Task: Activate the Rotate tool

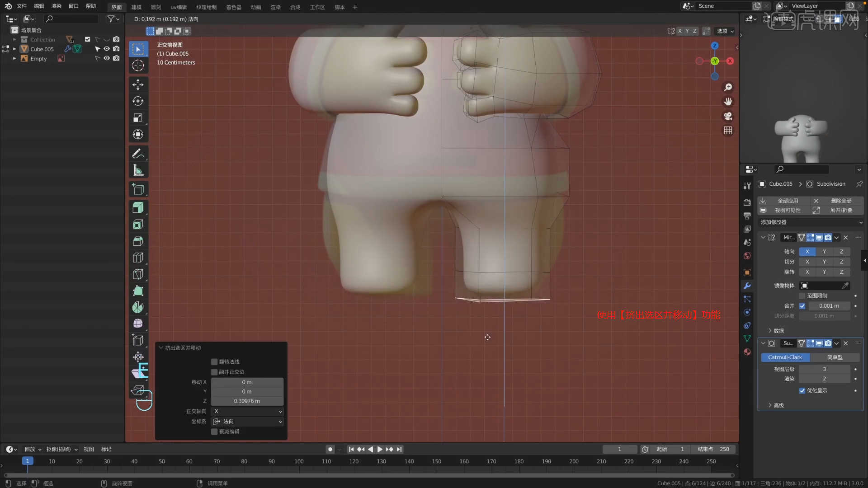Action: (138, 101)
